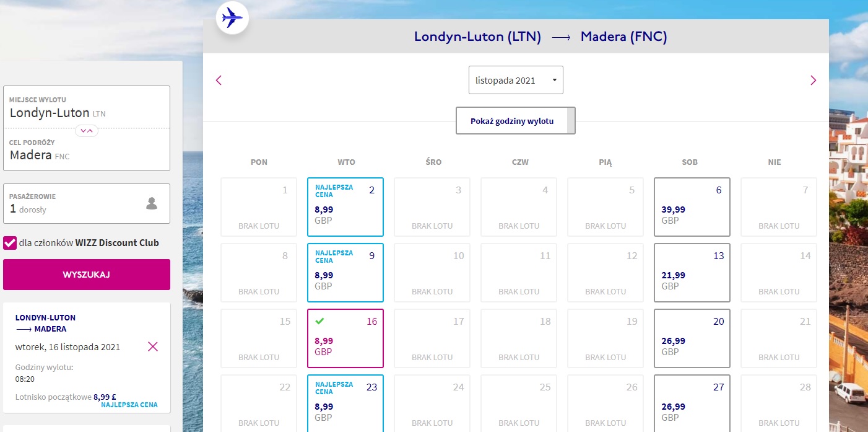Click the SOB weekday column header
The width and height of the screenshot is (868, 432).
(690, 162)
